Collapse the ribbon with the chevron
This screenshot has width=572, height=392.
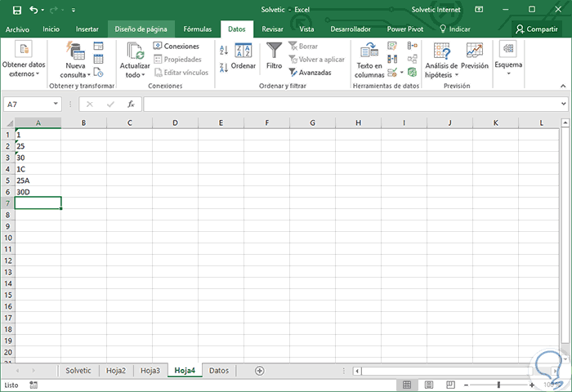tap(563, 86)
